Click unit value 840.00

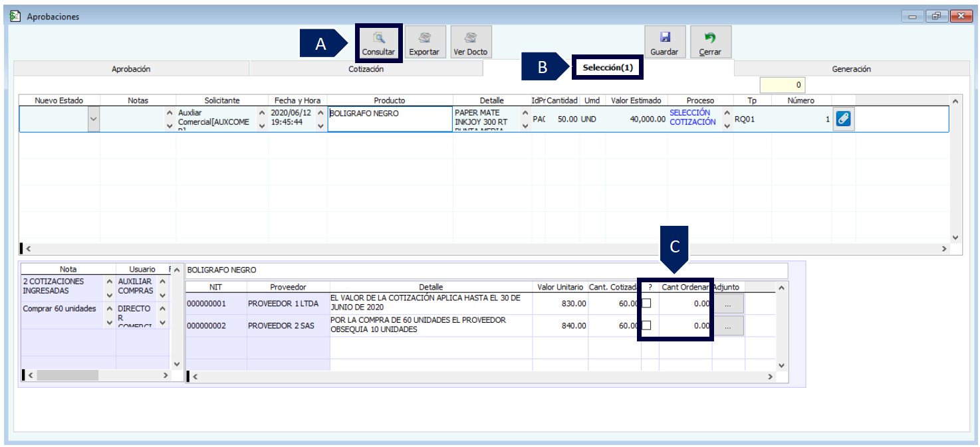click(560, 325)
